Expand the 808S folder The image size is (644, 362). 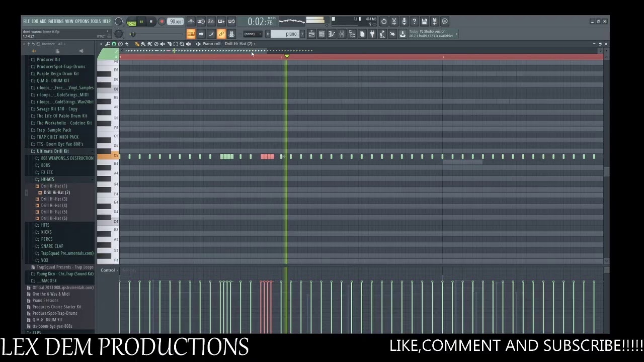point(45,165)
